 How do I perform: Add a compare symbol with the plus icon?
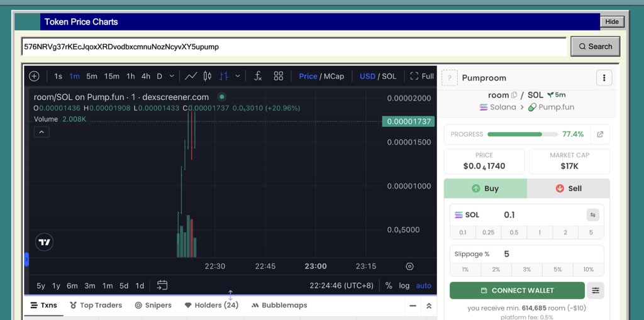(34, 76)
